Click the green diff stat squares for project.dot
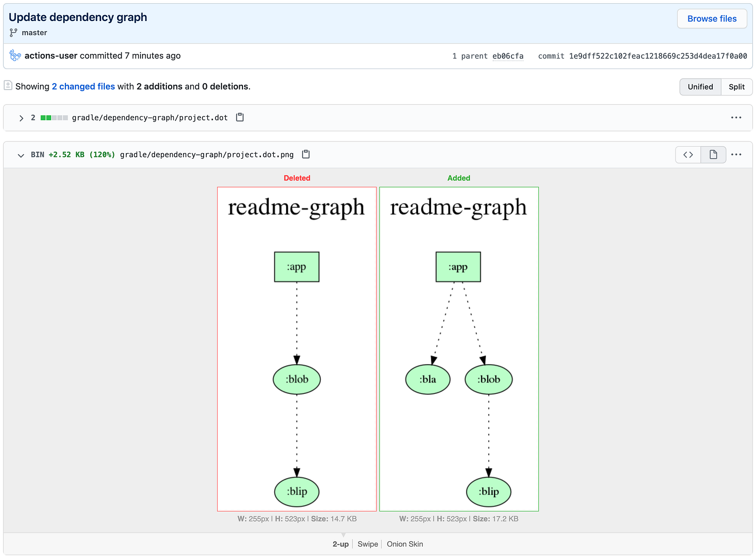 tap(53, 117)
